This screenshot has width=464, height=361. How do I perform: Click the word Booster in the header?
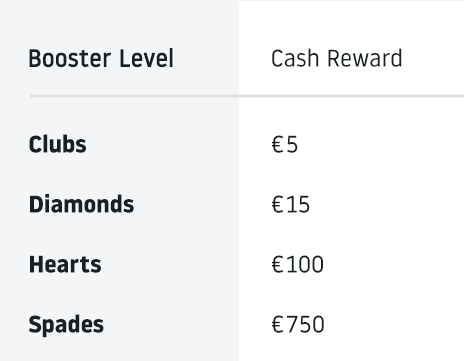70,58
